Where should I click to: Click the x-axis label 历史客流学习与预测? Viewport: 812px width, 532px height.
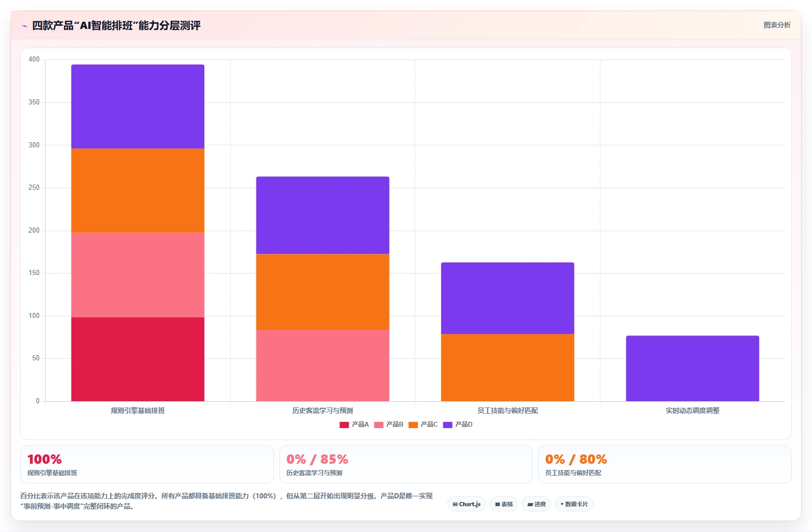click(x=323, y=411)
